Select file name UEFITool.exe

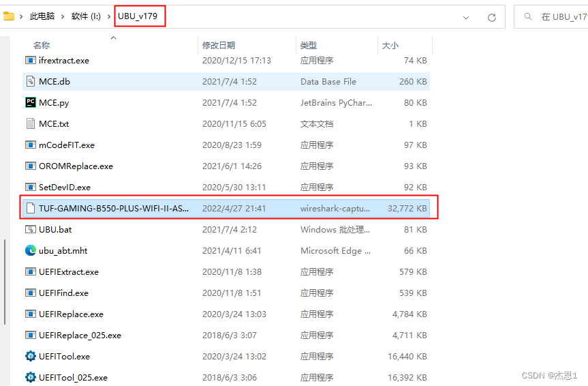pos(64,357)
